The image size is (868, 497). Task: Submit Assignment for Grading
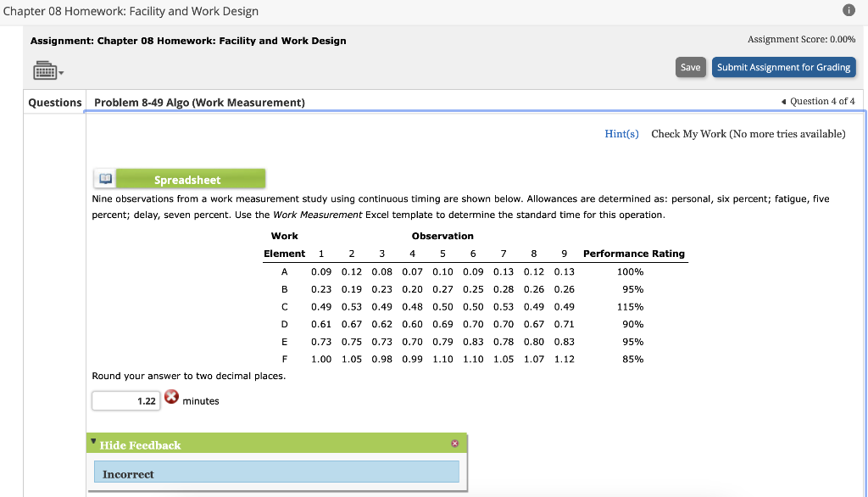[783, 67]
